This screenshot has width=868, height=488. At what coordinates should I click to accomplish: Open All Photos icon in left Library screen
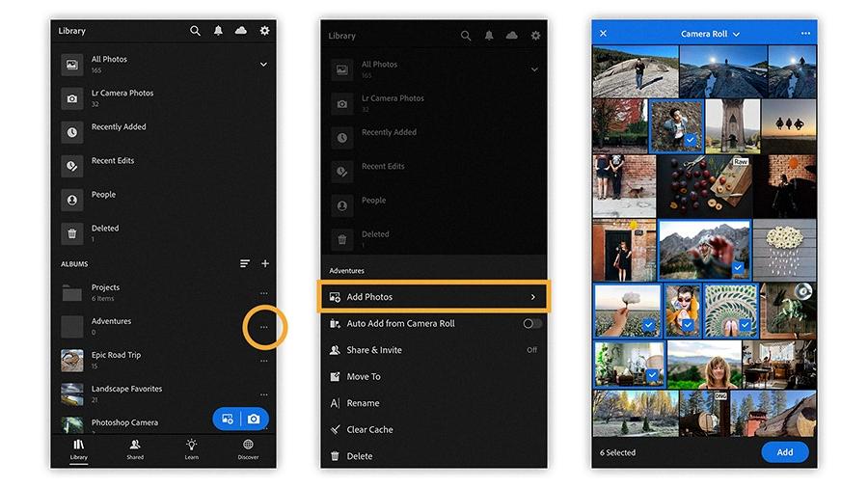(72, 65)
